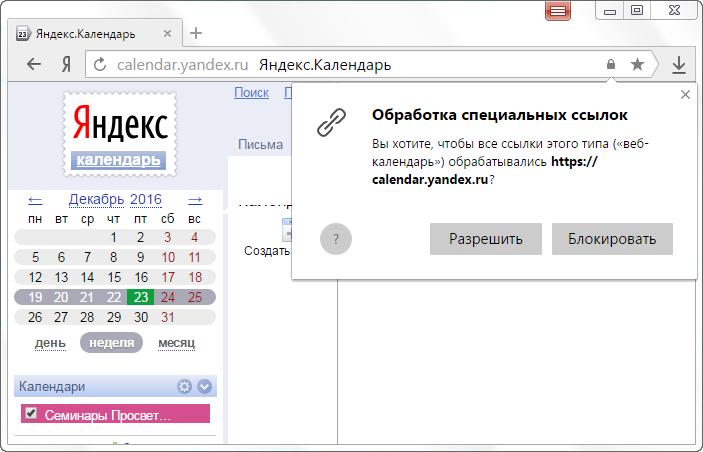
Task: Open the календарь link under the logo
Action: coord(118,160)
